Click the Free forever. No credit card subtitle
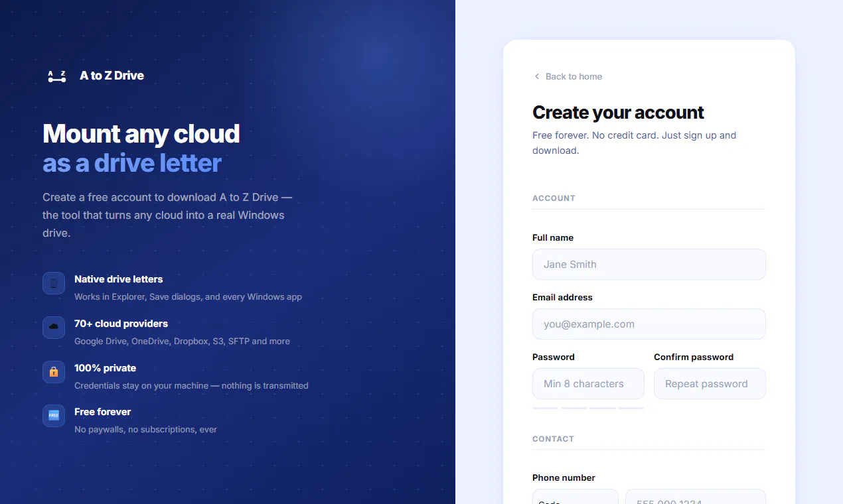This screenshot has height=504, width=843. [x=634, y=143]
